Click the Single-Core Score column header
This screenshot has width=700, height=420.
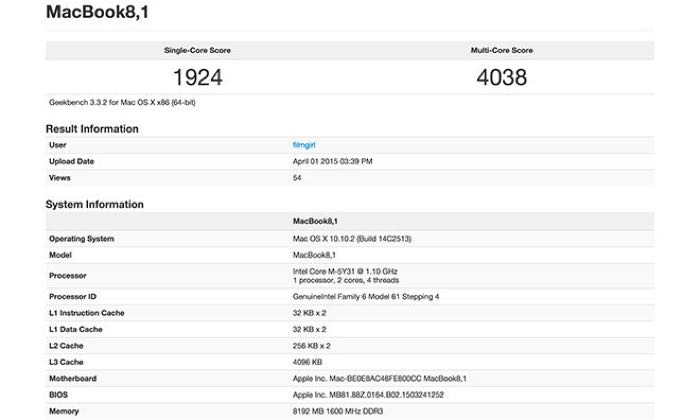tap(197, 49)
